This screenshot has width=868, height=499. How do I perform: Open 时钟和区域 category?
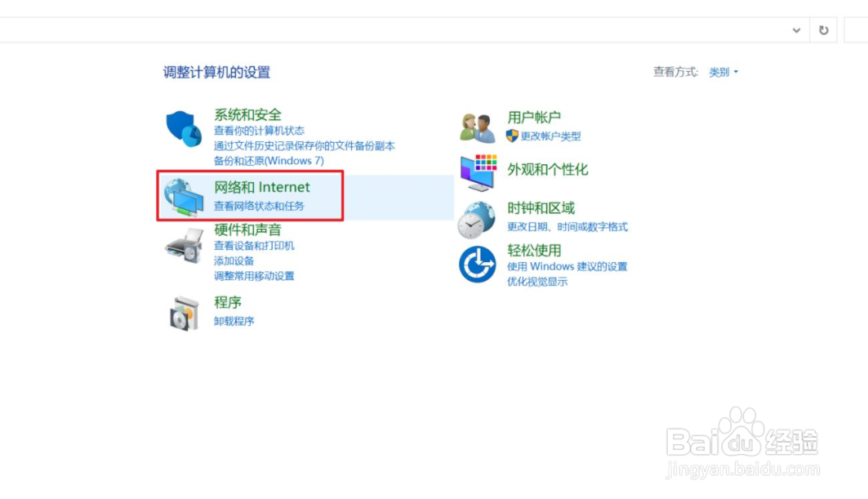tap(541, 208)
